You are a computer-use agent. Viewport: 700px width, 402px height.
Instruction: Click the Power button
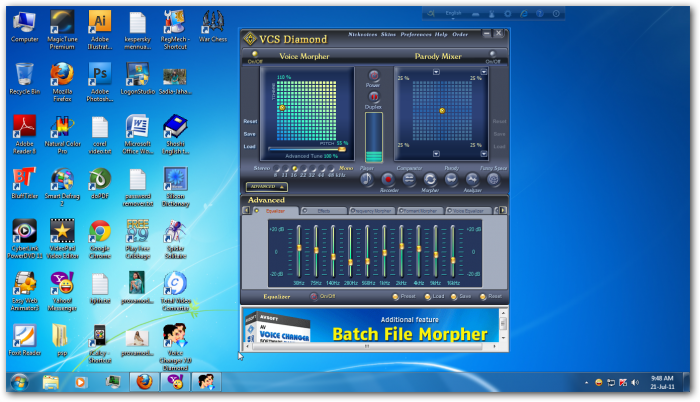point(373,75)
